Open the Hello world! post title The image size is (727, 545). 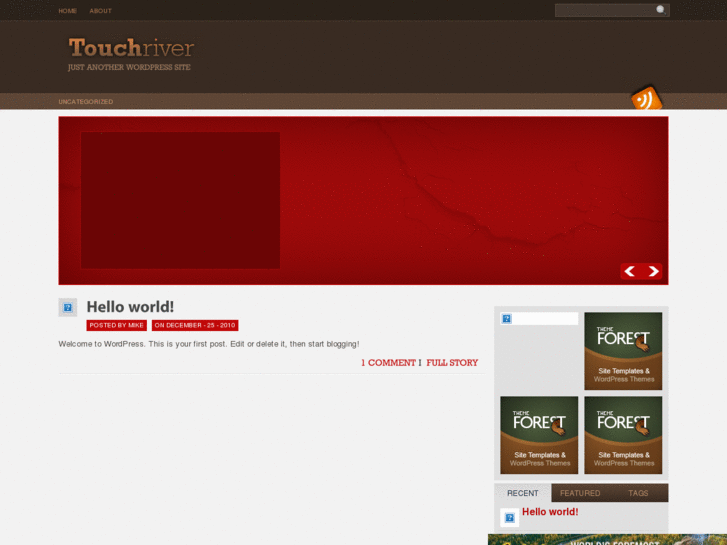click(x=130, y=307)
